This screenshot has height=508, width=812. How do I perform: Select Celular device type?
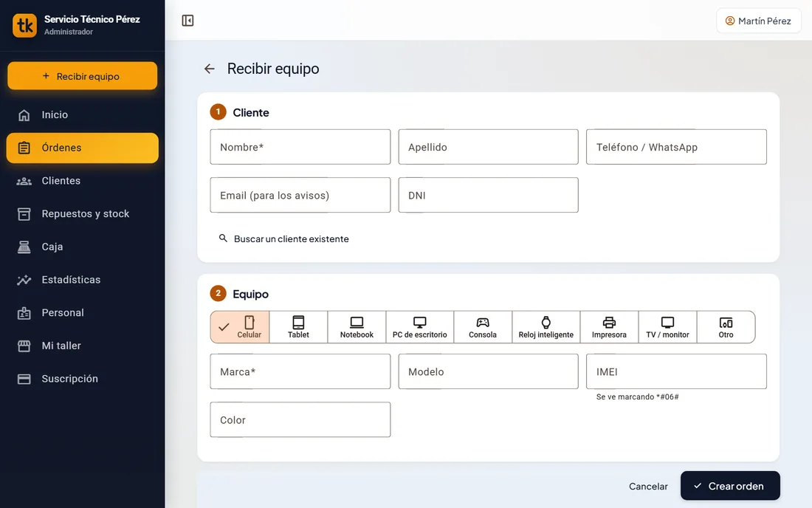point(241,327)
